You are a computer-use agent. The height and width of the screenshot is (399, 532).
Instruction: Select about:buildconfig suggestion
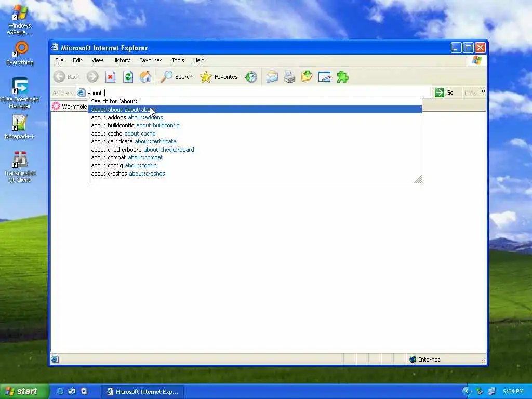point(255,125)
